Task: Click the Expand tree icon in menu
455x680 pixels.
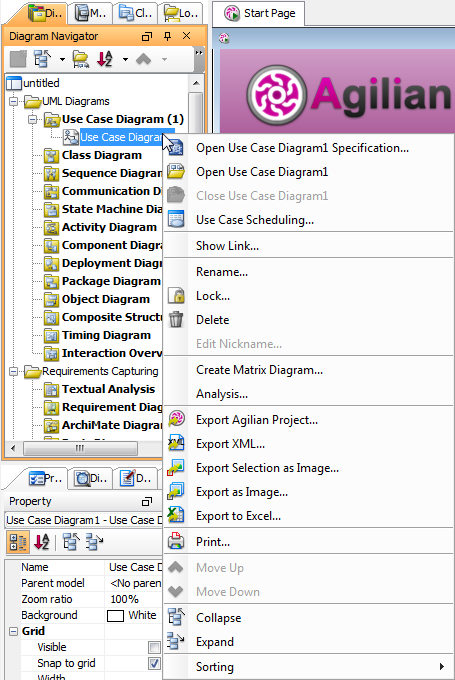Action: pos(176,641)
